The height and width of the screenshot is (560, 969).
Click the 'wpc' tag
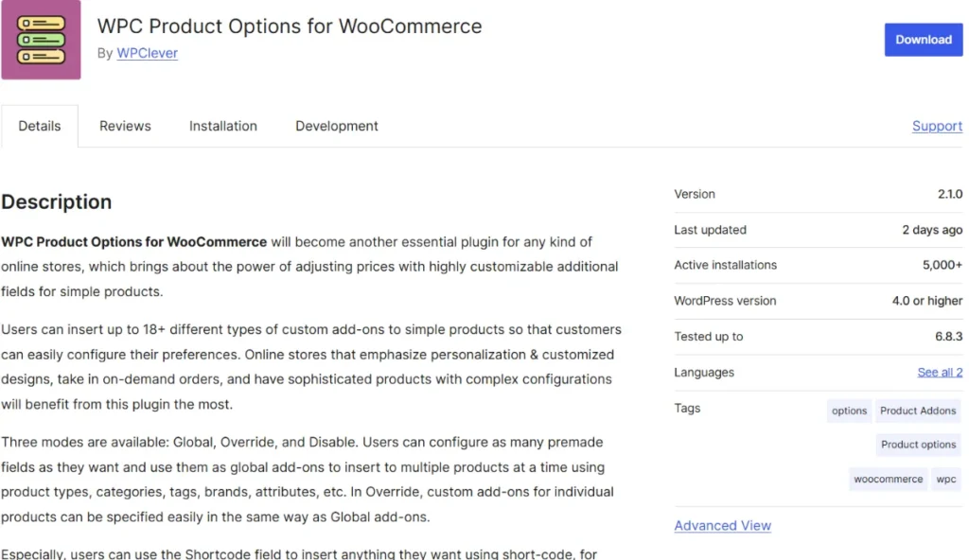tap(946, 479)
